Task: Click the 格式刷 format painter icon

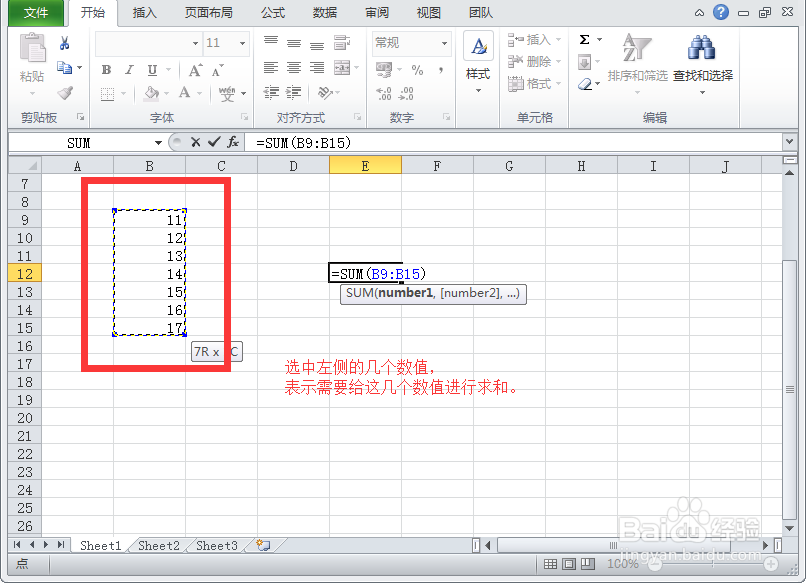Action: point(64,92)
